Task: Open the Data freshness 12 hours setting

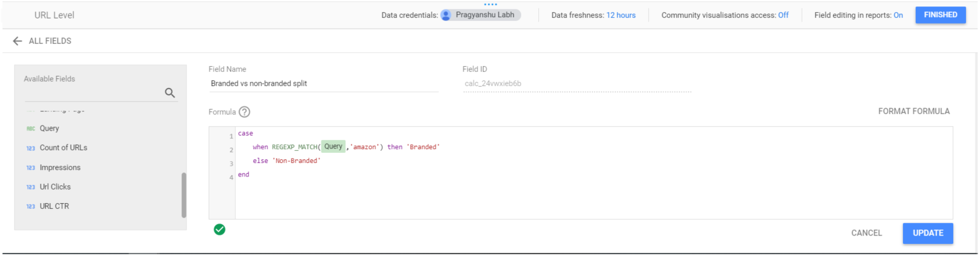Action: [x=620, y=15]
